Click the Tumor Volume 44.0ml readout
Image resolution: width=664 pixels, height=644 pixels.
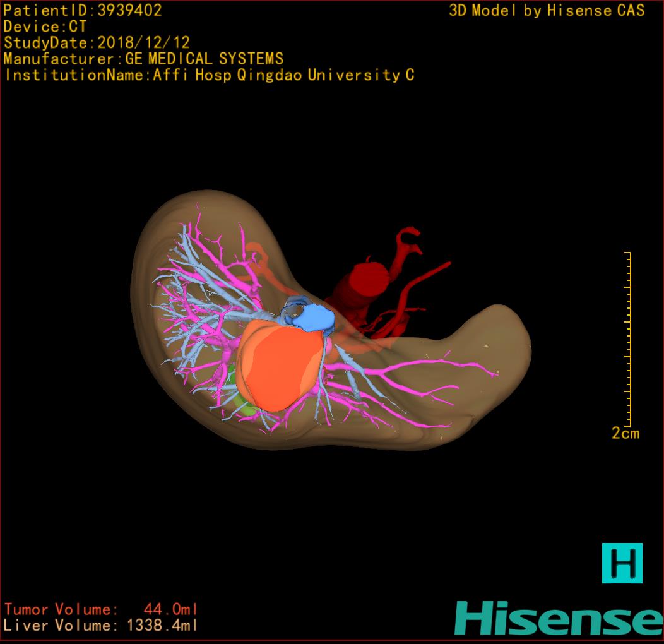click(101, 609)
